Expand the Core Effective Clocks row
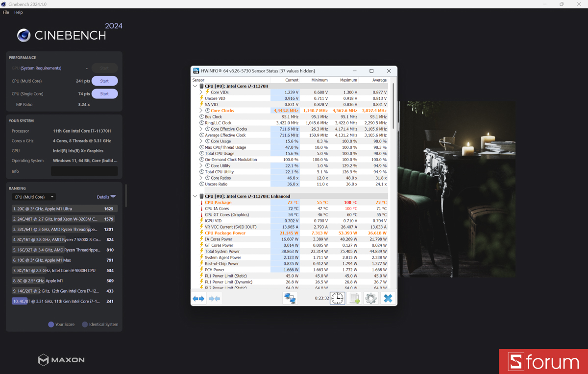 (201, 129)
